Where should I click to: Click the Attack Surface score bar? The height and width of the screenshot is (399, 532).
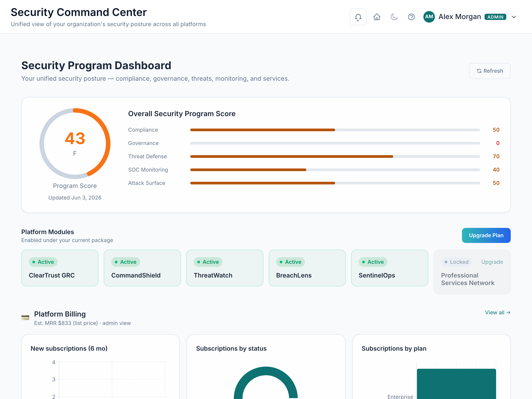pos(335,183)
